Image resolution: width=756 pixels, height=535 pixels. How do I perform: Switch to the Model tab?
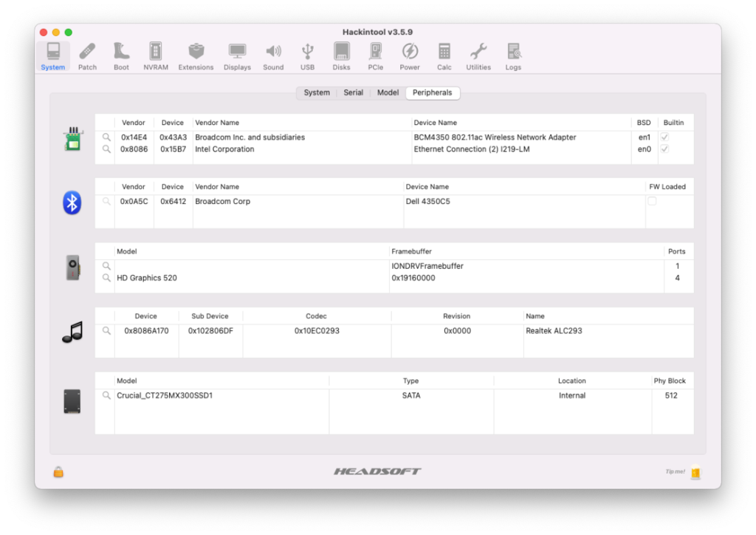coord(388,93)
